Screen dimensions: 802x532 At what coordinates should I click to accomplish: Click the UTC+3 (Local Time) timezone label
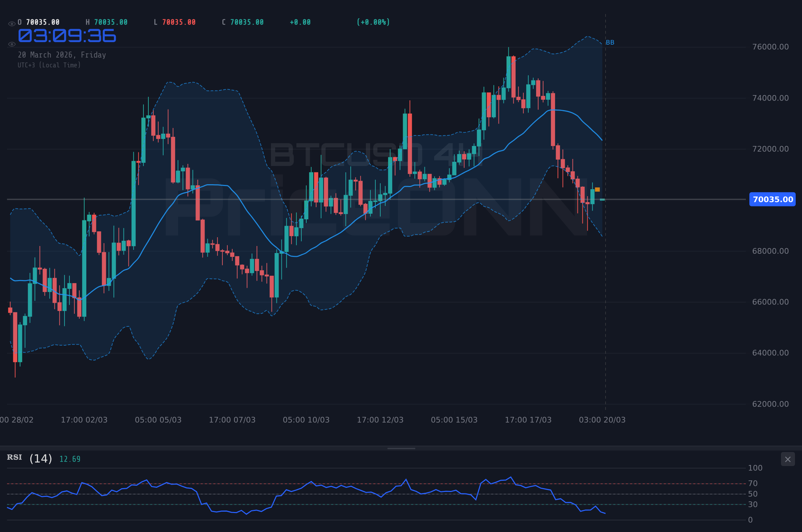coord(49,65)
